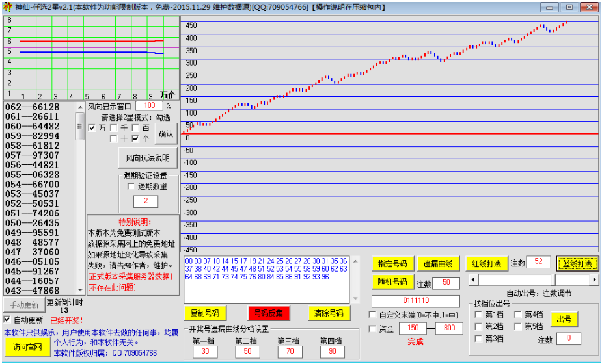Viewport: 602px width, 364px height.
Task: Toggle the 千 position checkbox
Action: (x=114, y=128)
